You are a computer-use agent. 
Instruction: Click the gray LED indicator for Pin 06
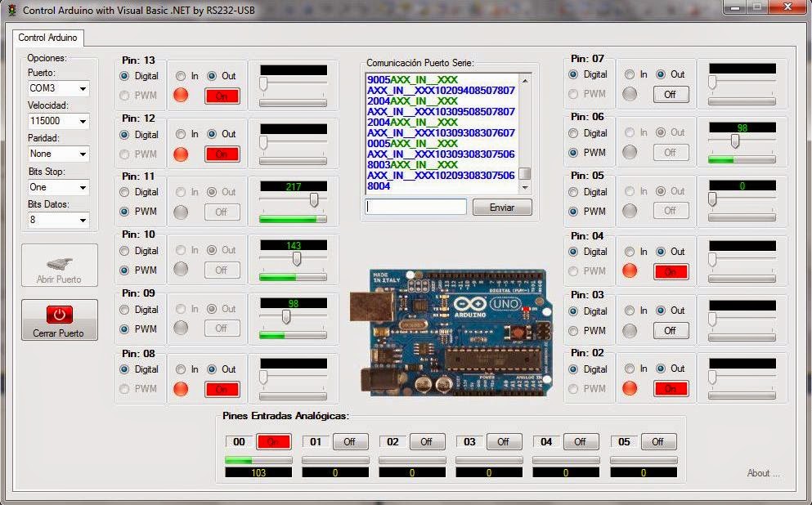point(630,152)
